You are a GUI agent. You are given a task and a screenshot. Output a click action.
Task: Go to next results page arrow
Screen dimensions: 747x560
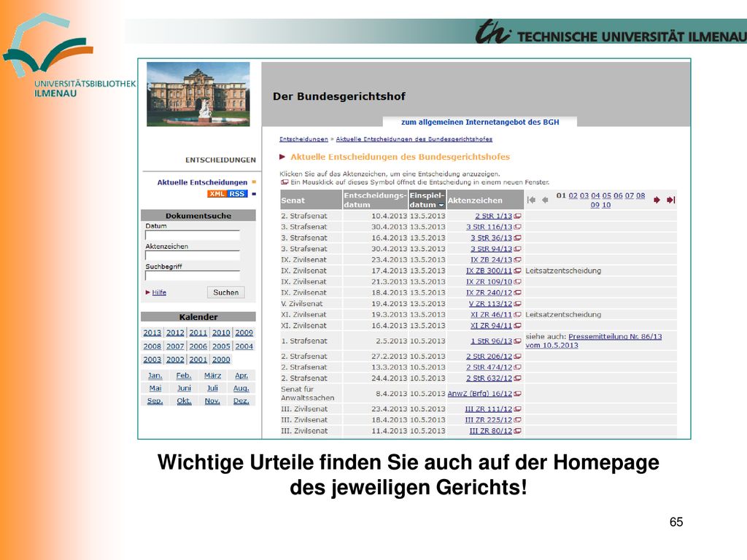click(657, 200)
